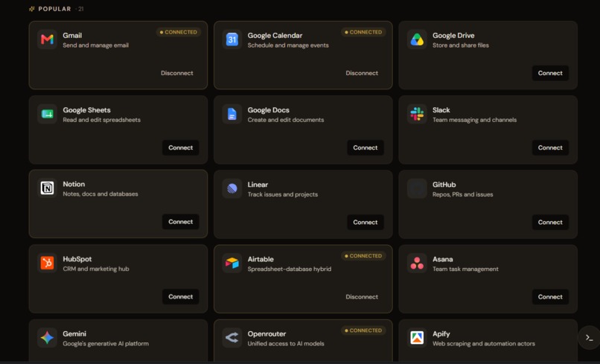Click the Notion card title
Viewport: 600px width, 364px height.
[x=74, y=184]
